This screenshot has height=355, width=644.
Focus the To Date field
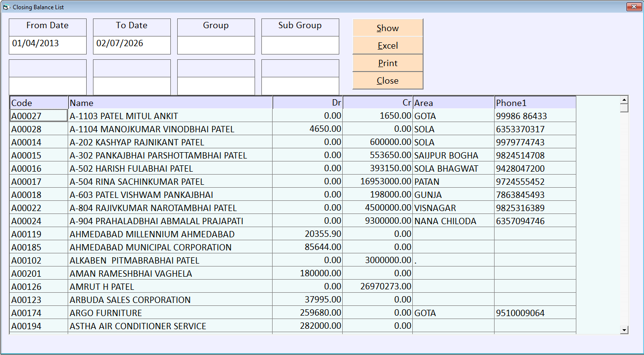(x=132, y=45)
